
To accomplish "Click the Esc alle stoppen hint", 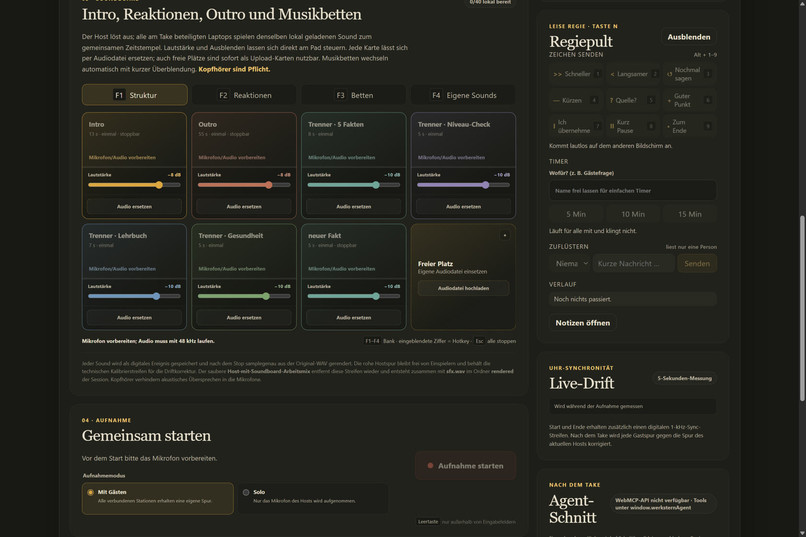I will 495,341.
